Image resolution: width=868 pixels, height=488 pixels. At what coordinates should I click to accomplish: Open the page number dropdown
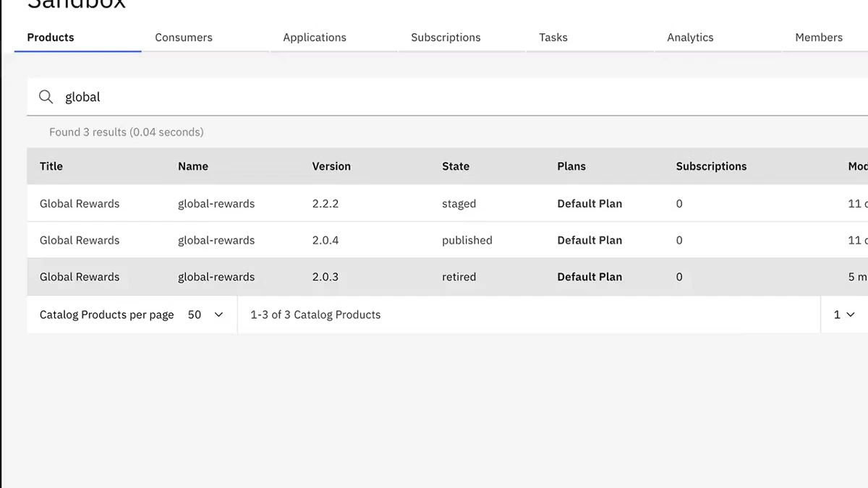843,314
